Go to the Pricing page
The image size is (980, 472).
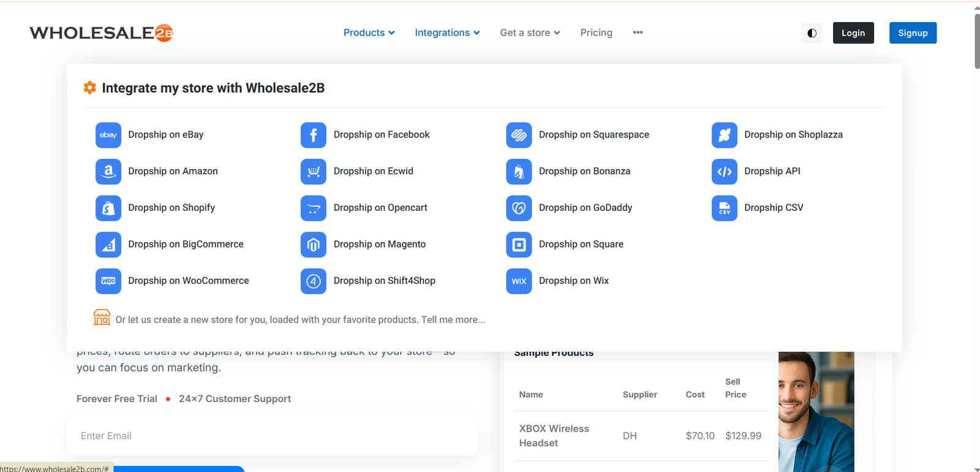click(596, 32)
